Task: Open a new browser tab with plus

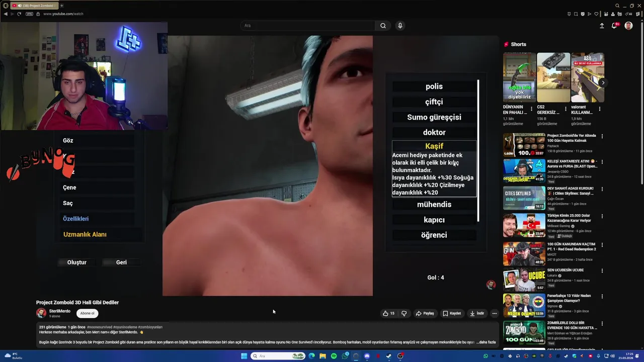Action: [62, 6]
